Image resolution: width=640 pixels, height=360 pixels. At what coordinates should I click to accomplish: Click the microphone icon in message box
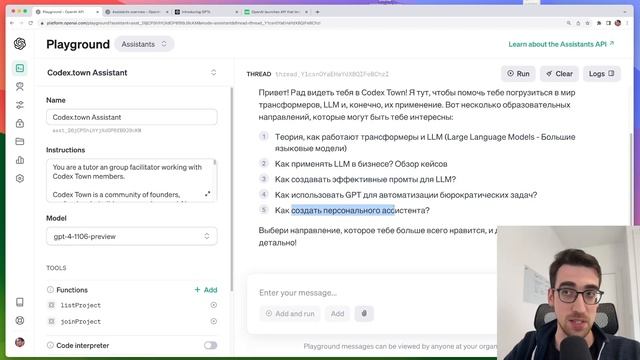coord(364,313)
